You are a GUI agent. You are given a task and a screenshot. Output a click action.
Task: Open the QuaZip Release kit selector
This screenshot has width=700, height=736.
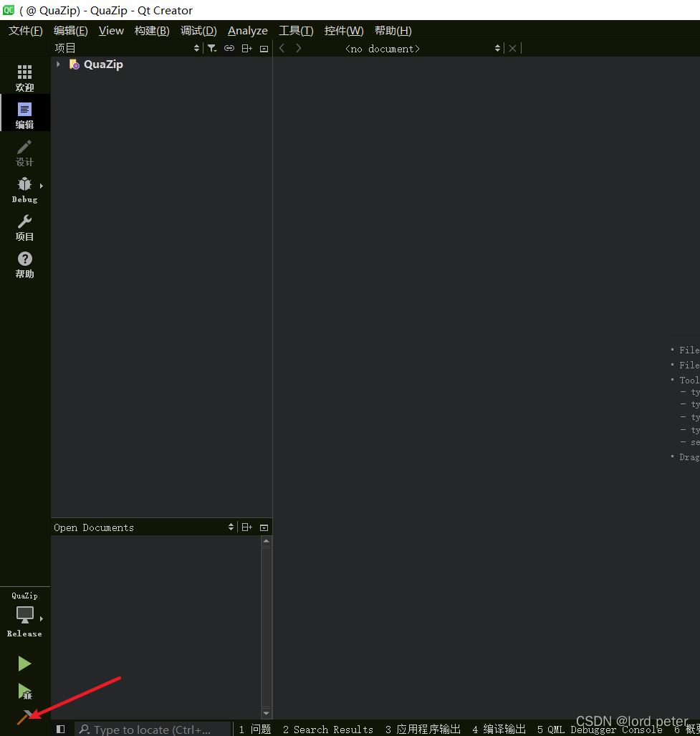[24, 614]
